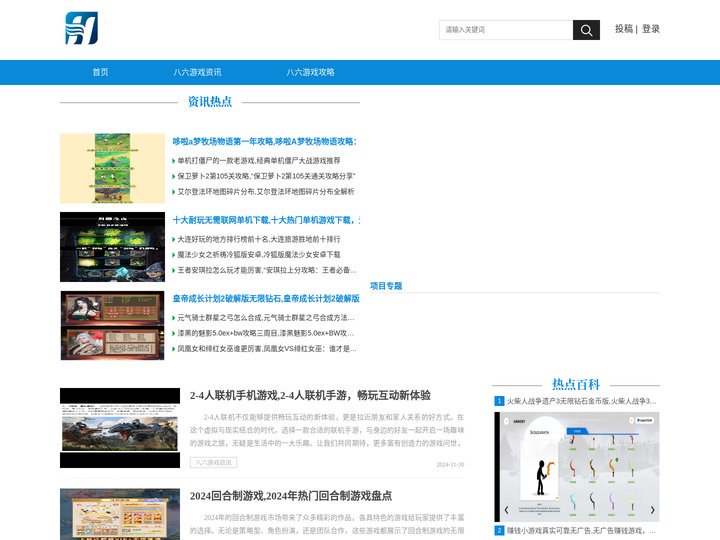Click the 项目专题 section heading
The width and height of the screenshot is (720, 540).
click(386, 286)
